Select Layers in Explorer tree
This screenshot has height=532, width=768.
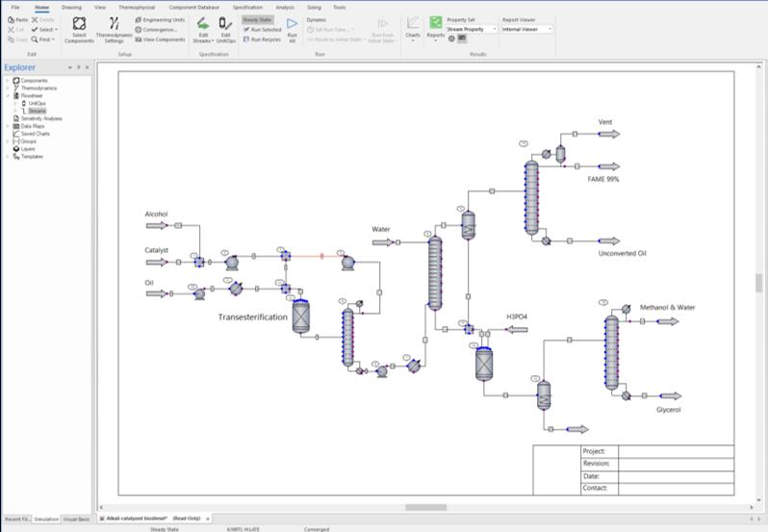[28, 149]
